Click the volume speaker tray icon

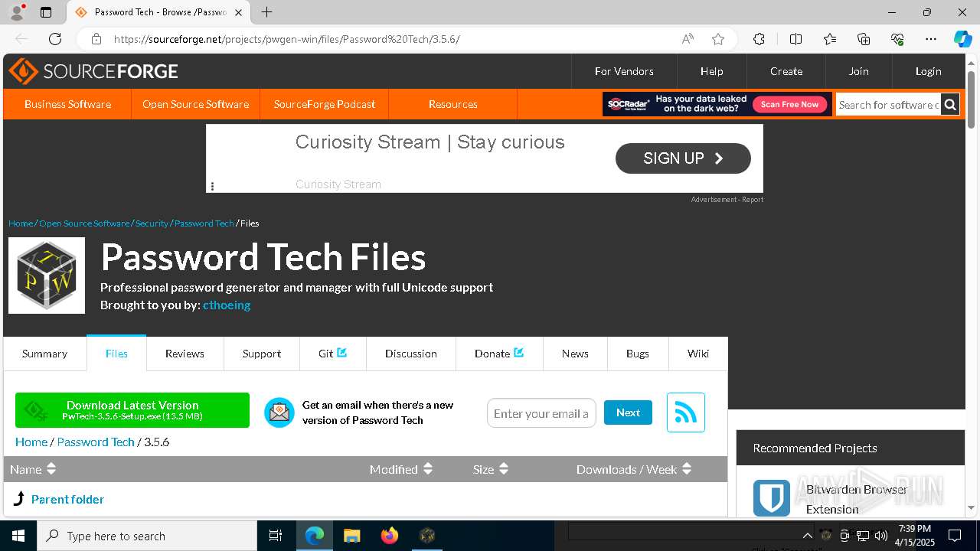click(881, 536)
